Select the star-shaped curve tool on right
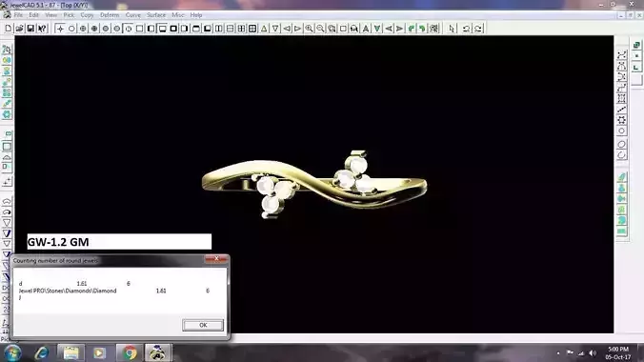 (621, 120)
